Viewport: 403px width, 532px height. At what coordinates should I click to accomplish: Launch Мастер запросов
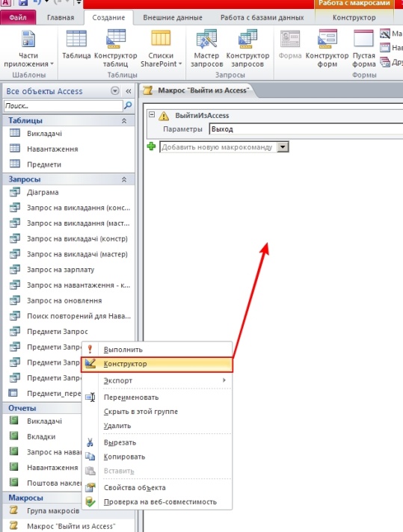tap(206, 49)
